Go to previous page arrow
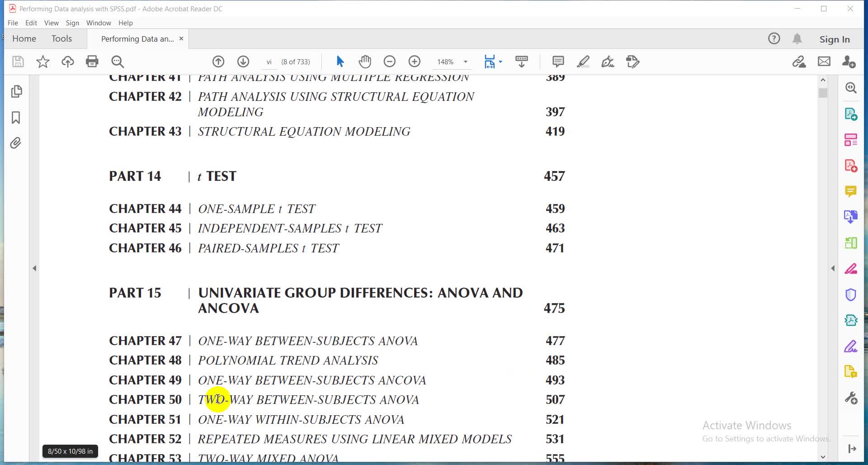The width and height of the screenshot is (868, 465). 218,62
